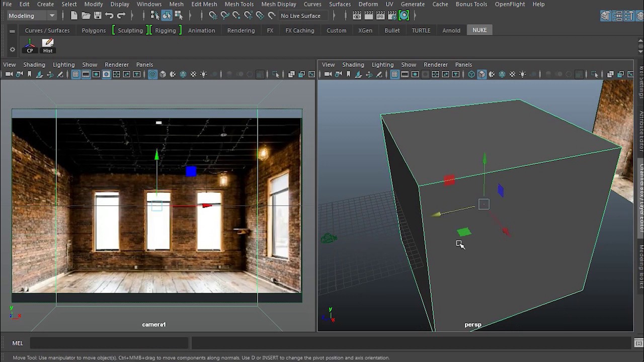Open the shelf tab options menu
644x362 pixels.
coord(12,31)
